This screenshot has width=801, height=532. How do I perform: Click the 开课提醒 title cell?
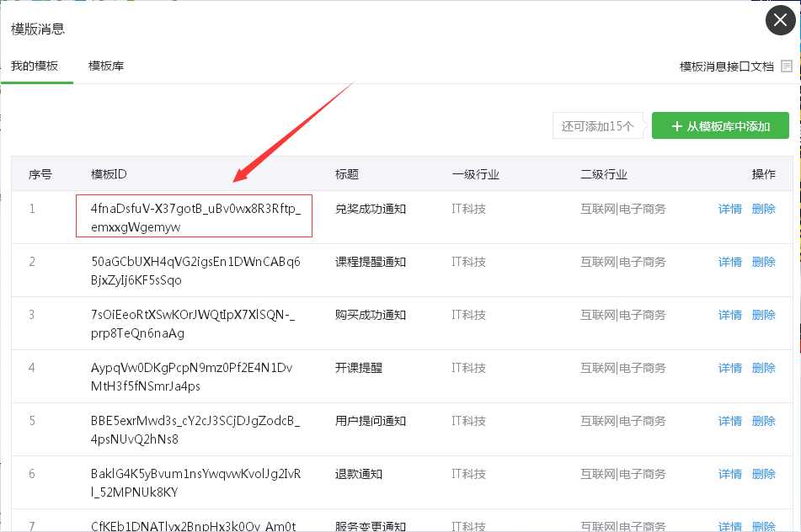359,368
